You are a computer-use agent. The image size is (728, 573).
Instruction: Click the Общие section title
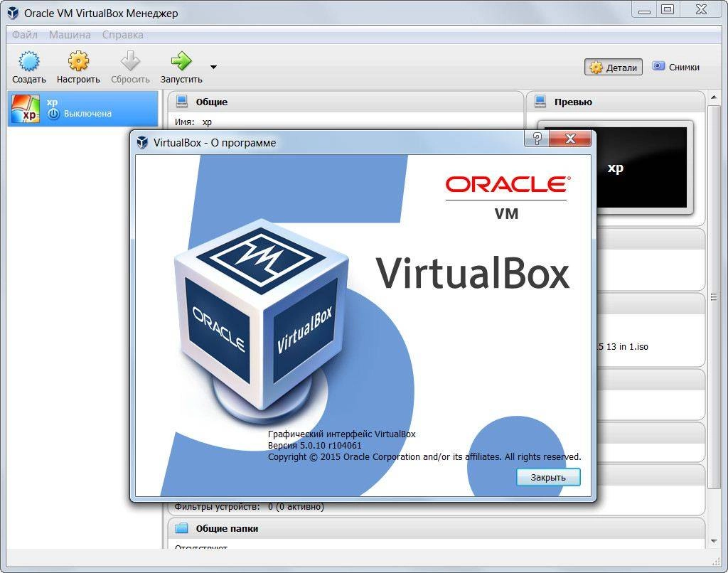click(x=212, y=102)
